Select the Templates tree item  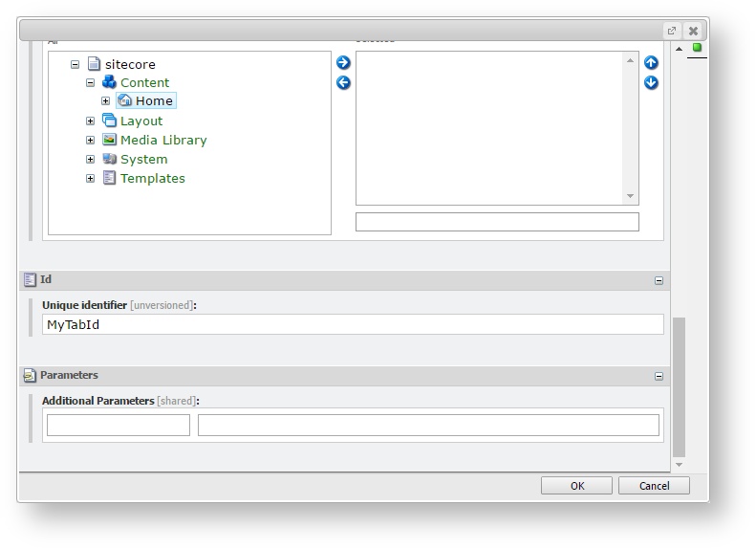click(152, 179)
